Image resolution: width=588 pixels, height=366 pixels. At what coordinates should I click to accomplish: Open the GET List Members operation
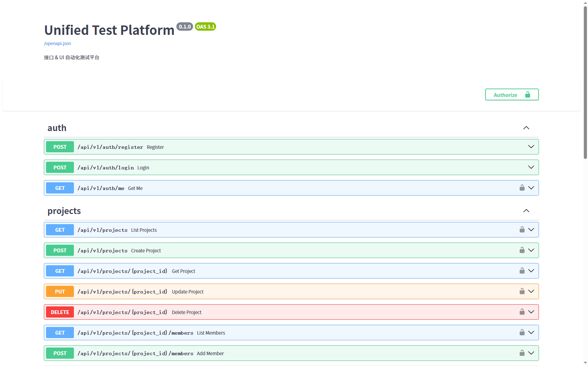coord(291,333)
